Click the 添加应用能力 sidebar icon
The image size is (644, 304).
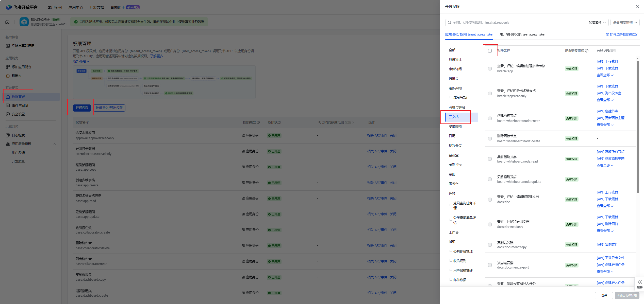8,67
